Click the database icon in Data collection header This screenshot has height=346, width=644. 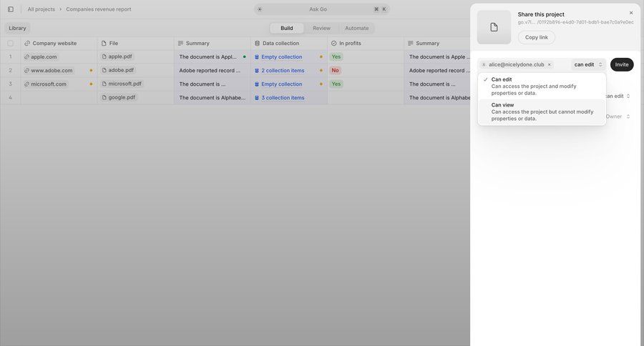click(x=257, y=43)
